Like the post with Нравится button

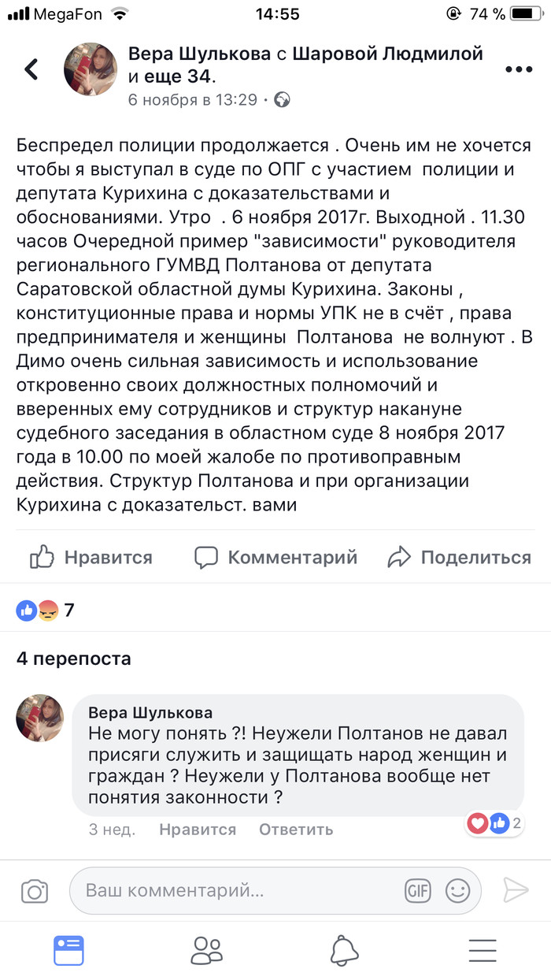[x=91, y=558]
